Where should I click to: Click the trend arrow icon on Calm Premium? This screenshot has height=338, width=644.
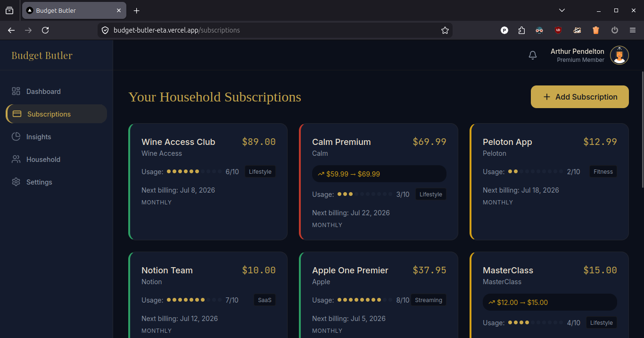321,174
